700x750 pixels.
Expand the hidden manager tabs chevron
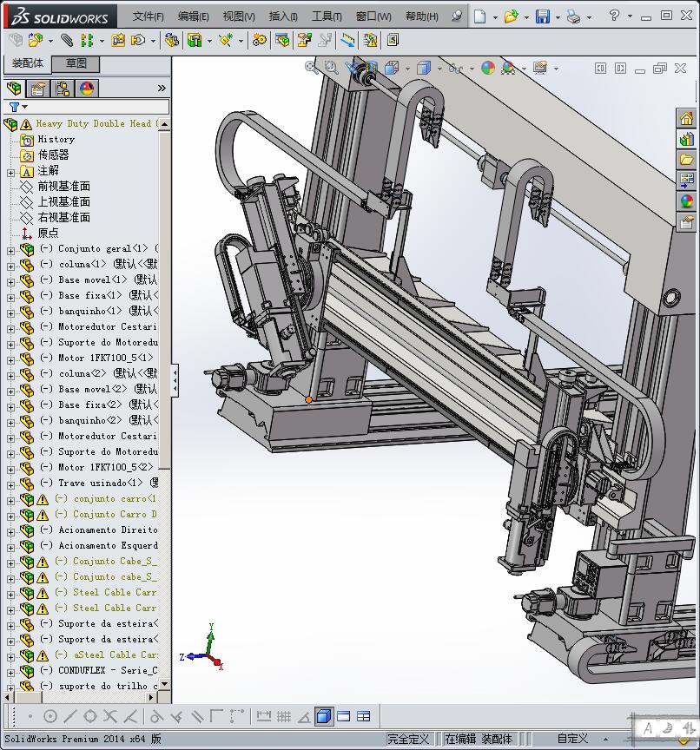(162, 88)
